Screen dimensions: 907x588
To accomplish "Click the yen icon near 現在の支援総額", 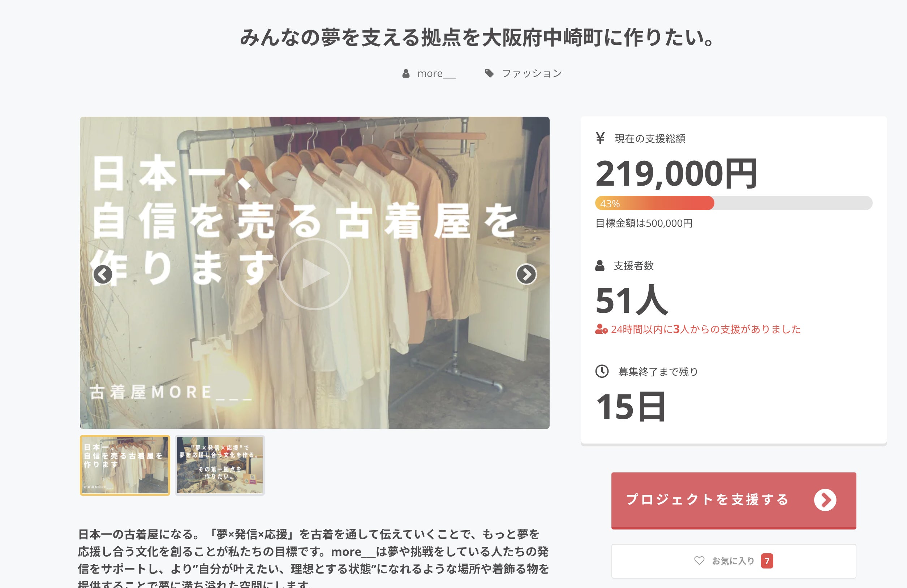I will click(x=600, y=138).
